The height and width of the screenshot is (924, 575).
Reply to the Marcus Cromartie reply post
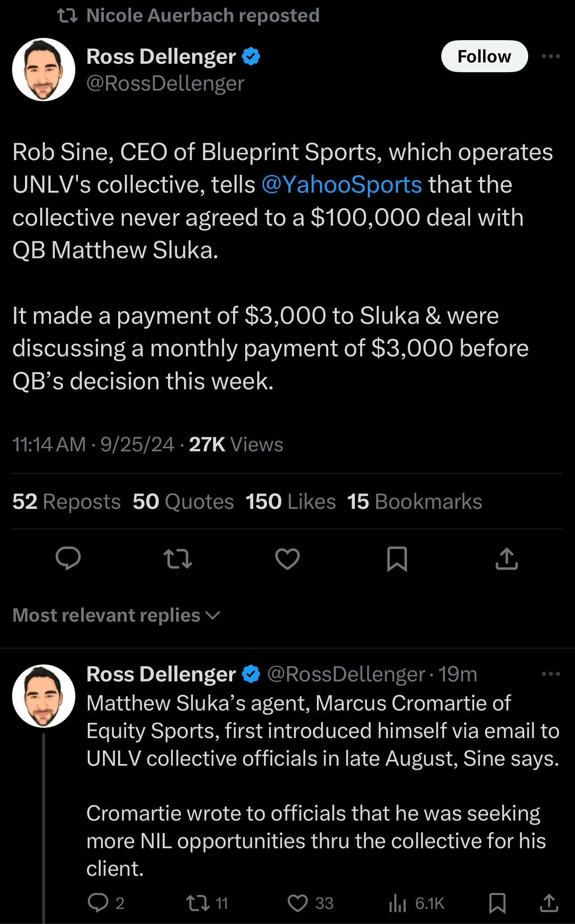[98, 903]
